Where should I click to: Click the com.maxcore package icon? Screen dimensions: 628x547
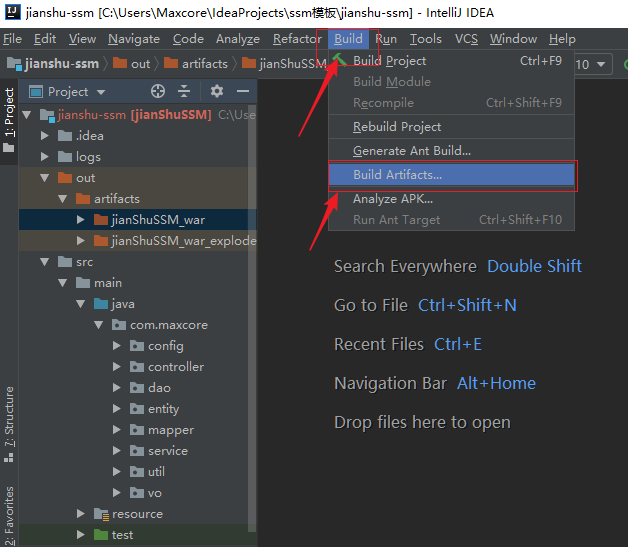(119, 325)
